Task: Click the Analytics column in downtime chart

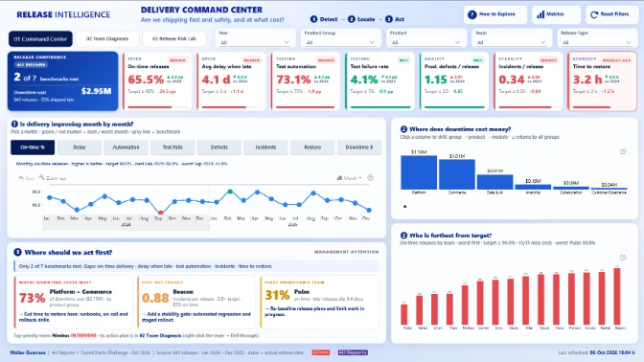Action: click(x=533, y=187)
